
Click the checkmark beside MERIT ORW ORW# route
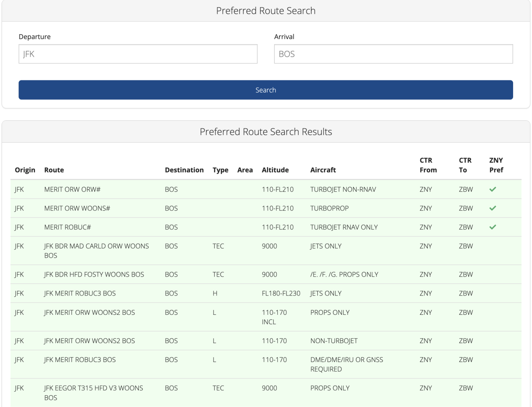tap(493, 189)
